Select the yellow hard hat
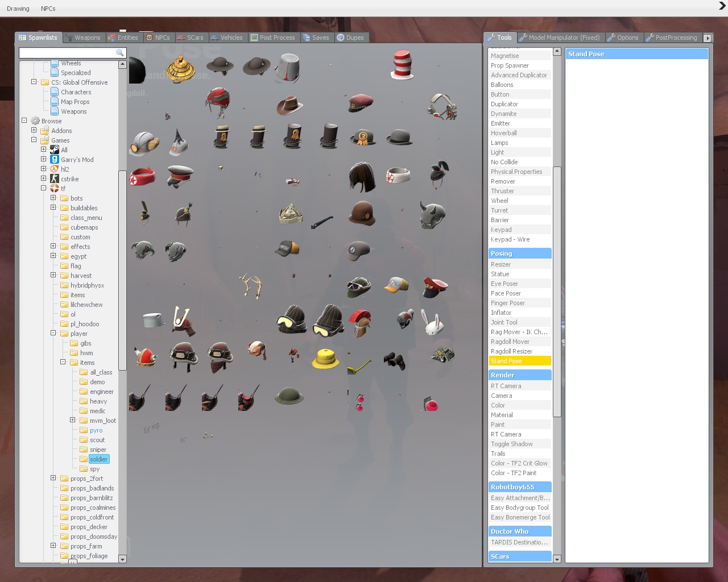728x582 pixels. coord(325,358)
